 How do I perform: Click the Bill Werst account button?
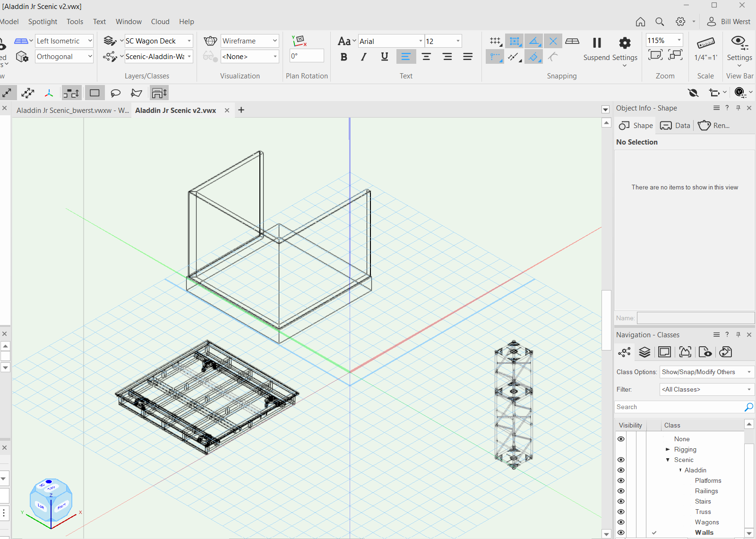pyautogui.click(x=729, y=22)
